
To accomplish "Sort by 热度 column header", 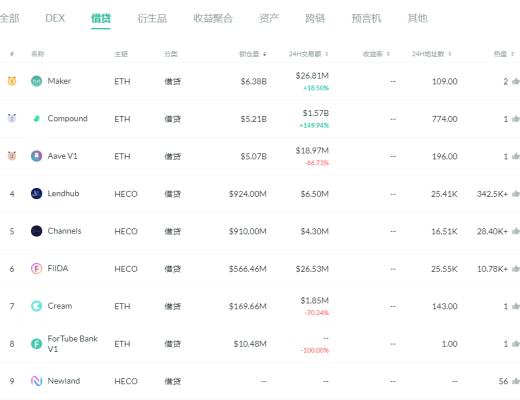I will tap(504, 54).
